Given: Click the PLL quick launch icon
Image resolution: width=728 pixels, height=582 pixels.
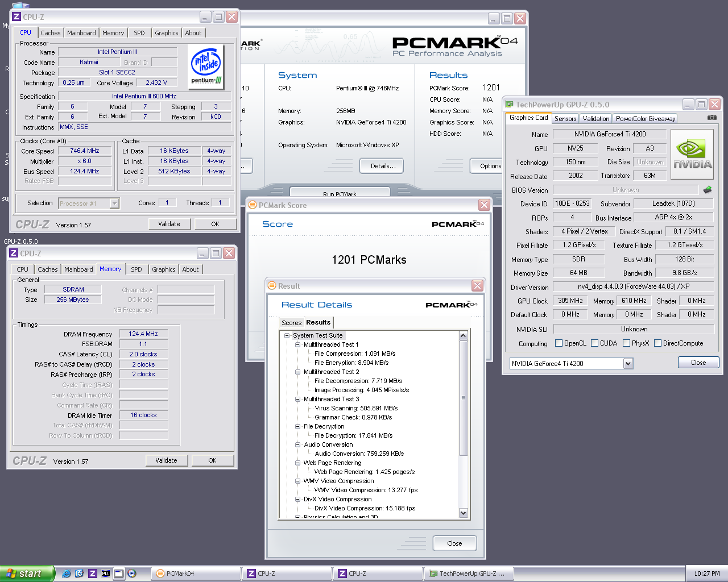Looking at the screenshot, I should 106,573.
